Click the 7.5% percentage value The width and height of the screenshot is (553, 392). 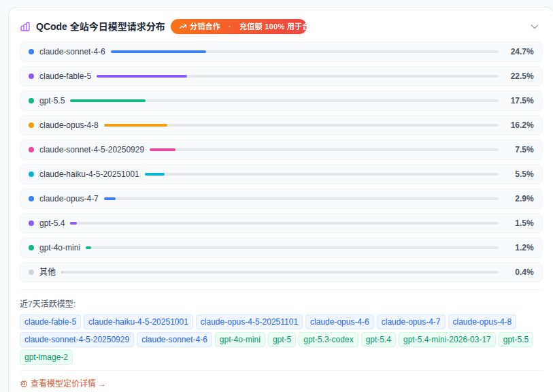coord(524,150)
